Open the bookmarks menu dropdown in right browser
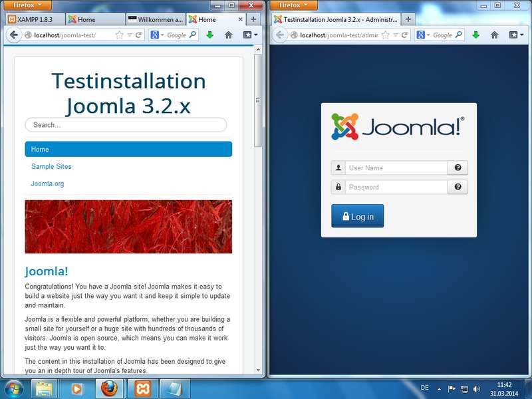This screenshot has width=532, height=399. pyautogui.click(x=517, y=35)
